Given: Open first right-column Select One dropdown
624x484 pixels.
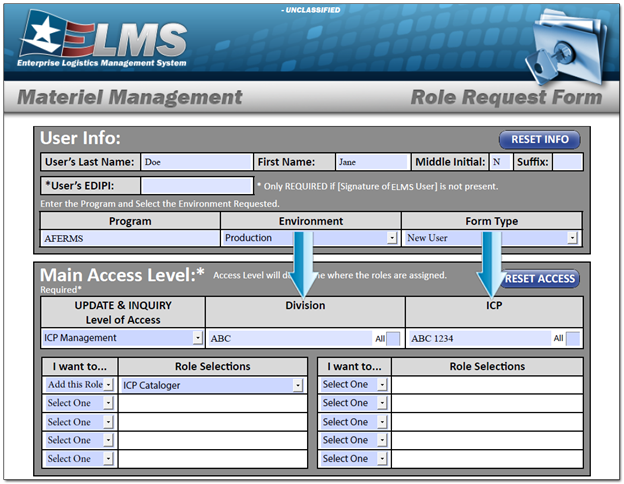Looking at the screenshot, I should [x=382, y=384].
